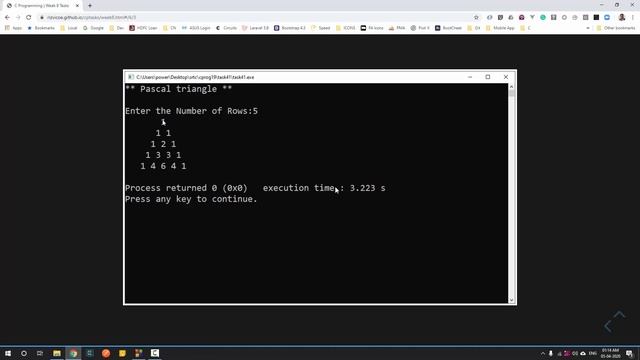640x360 pixels.
Task: Open the Chrome profile avatar
Action: [x=622, y=18]
